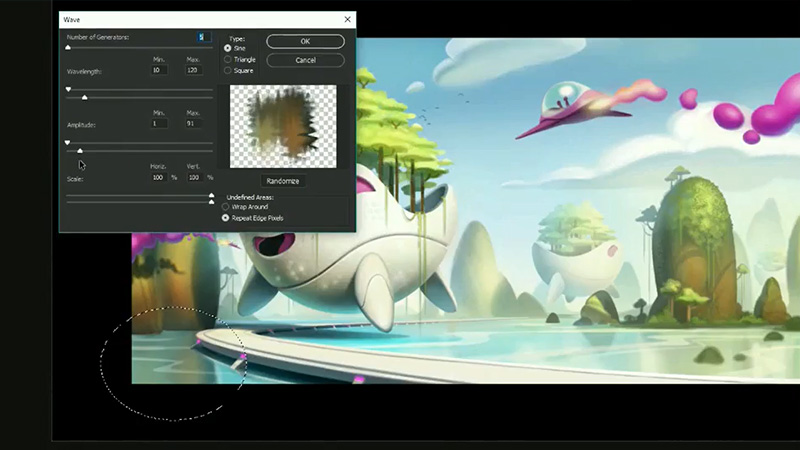
Task: Cancel the Wave dialog
Action: [x=305, y=60]
